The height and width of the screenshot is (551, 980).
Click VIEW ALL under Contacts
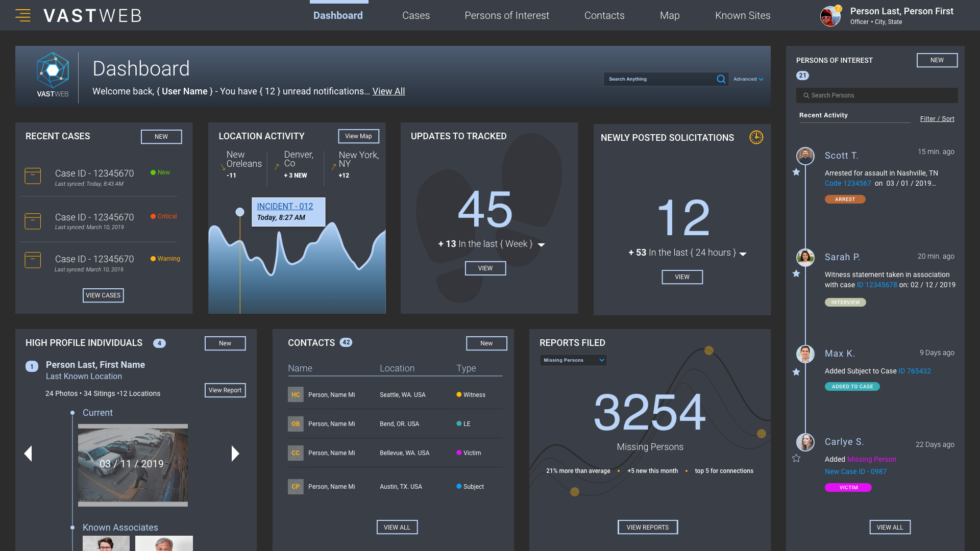397,528
